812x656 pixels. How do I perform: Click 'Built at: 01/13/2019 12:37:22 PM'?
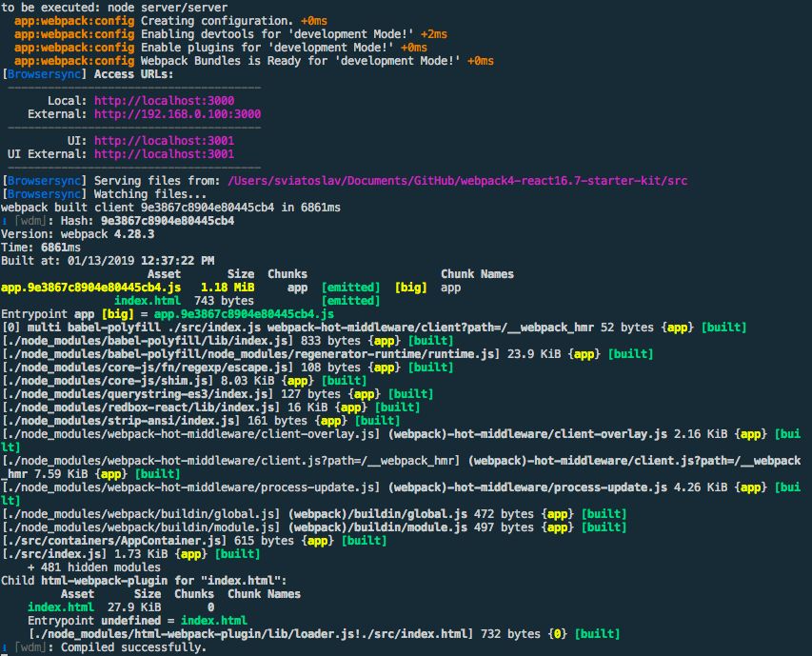(x=108, y=261)
